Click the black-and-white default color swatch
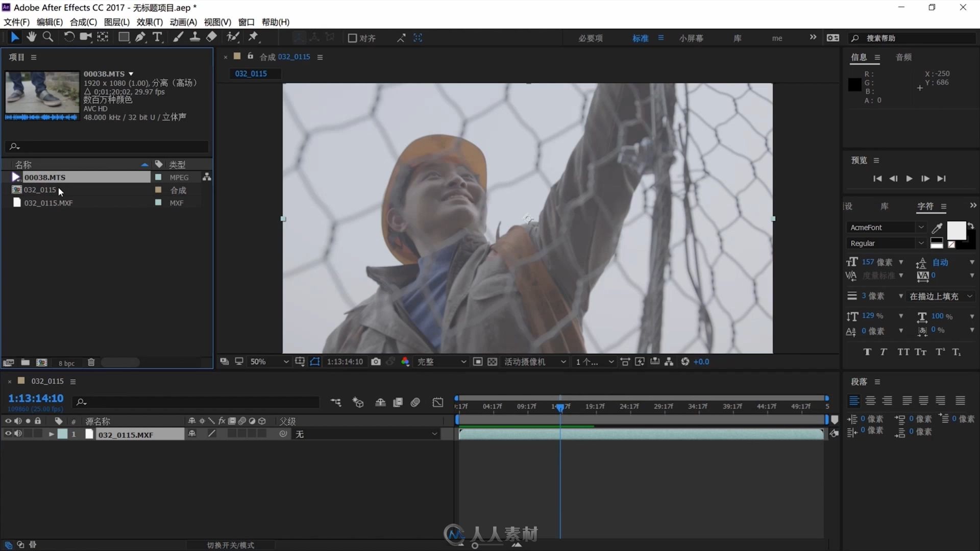 937,243
